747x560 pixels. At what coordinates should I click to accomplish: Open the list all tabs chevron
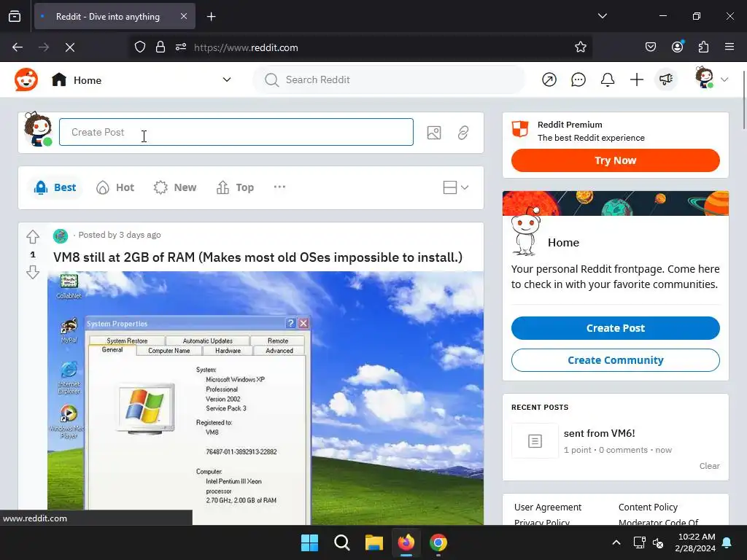(x=602, y=16)
